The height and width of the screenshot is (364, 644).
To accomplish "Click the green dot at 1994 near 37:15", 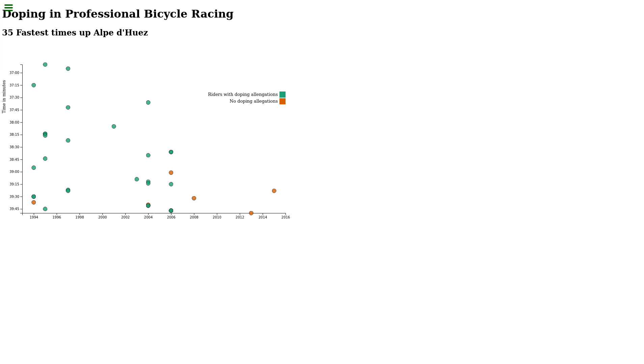I will click(x=34, y=85).
